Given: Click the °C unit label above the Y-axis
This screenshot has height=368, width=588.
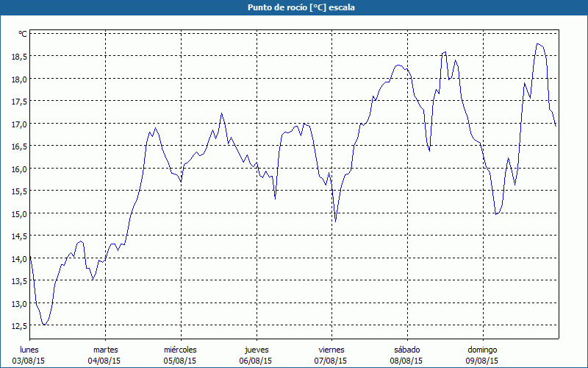Looking at the screenshot, I should [x=22, y=34].
